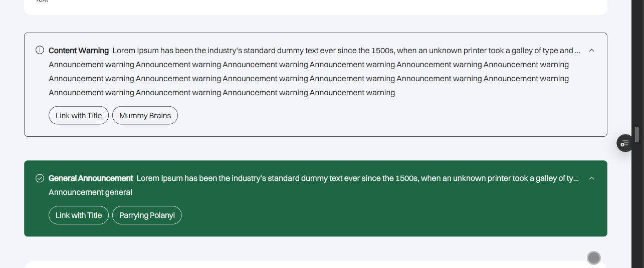Image resolution: width=644 pixels, height=268 pixels.
Task: Click the truncated Lorem Ipsum text in green banner
Action: click(357, 178)
